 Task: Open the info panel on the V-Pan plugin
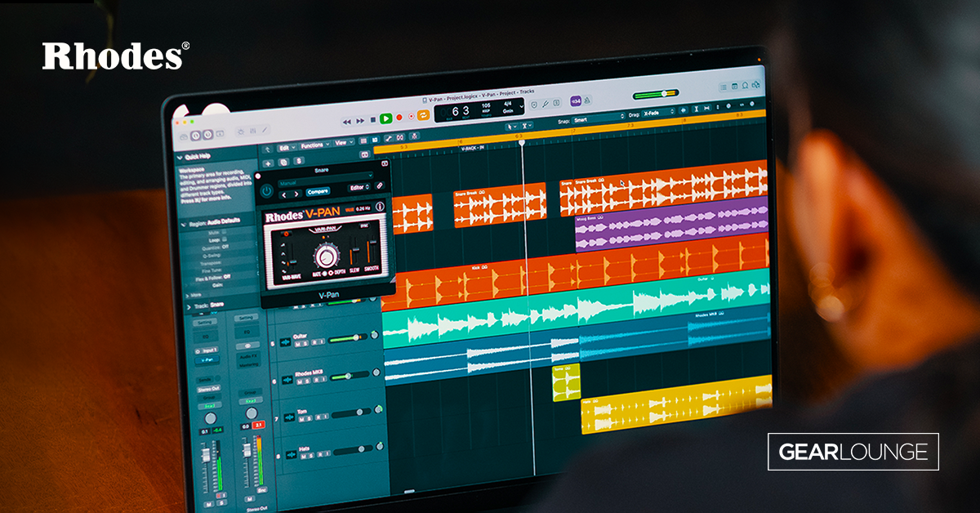380,207
